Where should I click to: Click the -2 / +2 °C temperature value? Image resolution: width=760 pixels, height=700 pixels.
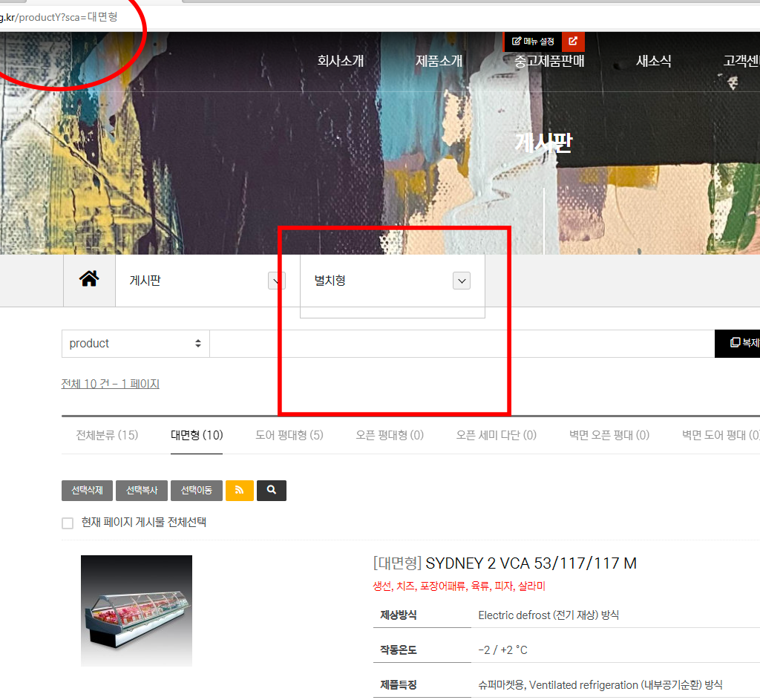(x=502, y=650)
